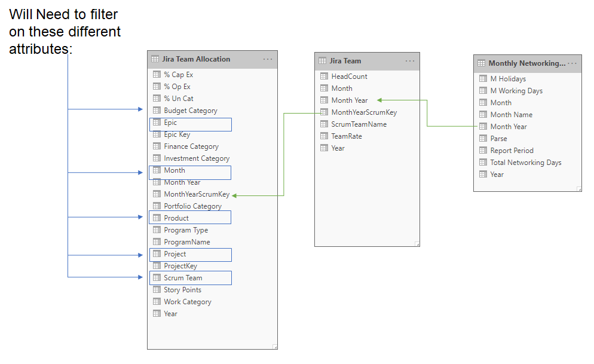Click resize handle of Jira Team Allocation table
This screenshot has width=594, height=364.
tap(275, 347)
